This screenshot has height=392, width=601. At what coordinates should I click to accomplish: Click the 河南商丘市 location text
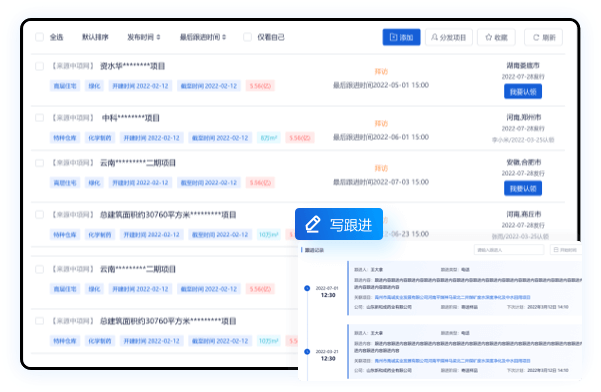[x=524, y=214]
